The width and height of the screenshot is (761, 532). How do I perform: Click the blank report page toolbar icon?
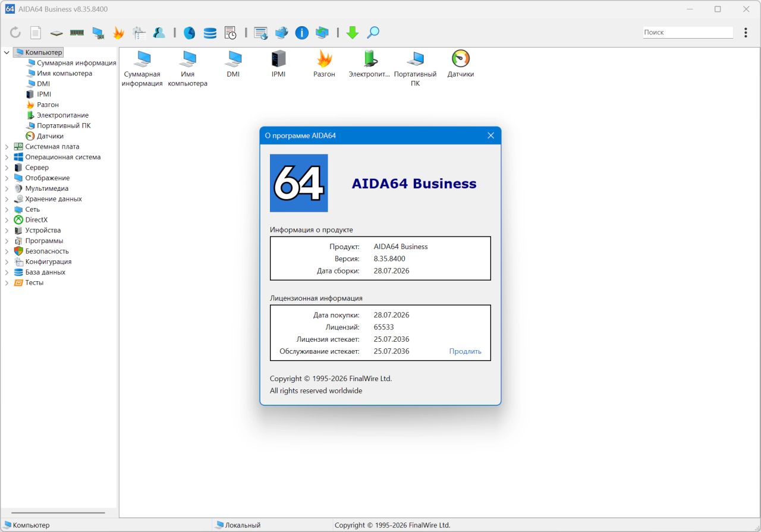[x=36, y=33]
